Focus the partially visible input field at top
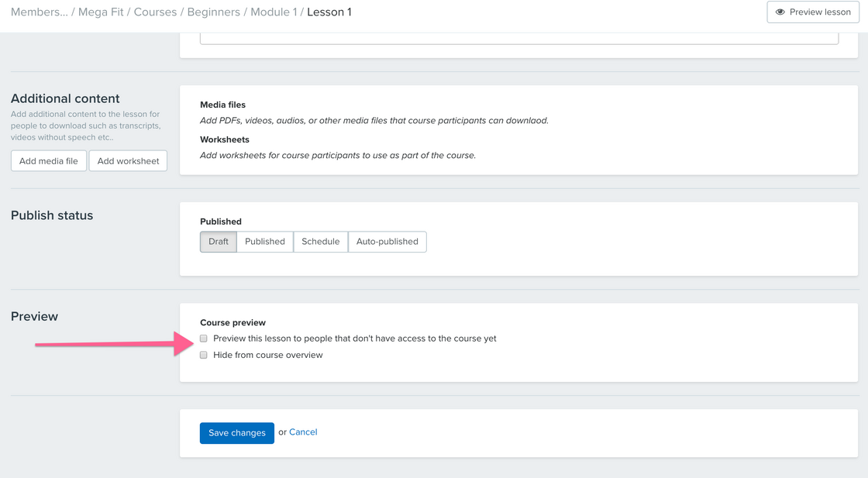Viewport: 868px width, 478px height. (518, 37)
